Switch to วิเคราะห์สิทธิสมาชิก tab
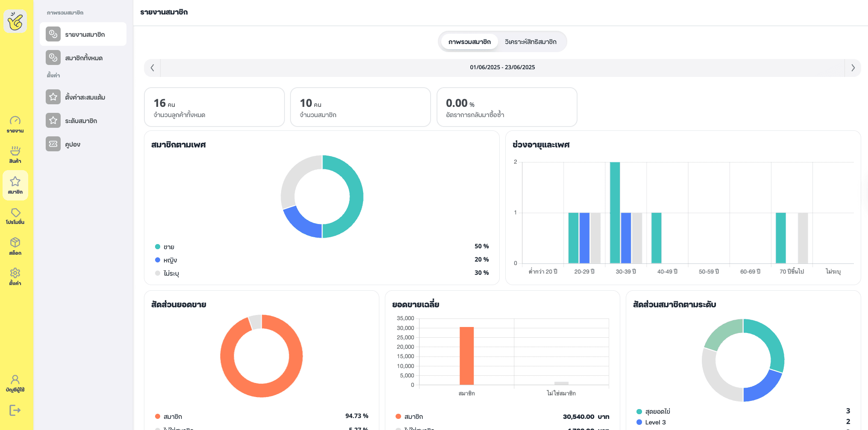Screen dimensions: 868x430 531,42
